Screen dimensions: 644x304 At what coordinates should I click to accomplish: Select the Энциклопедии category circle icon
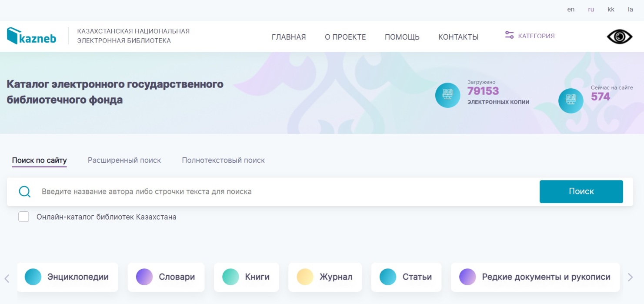pos(33,277)
